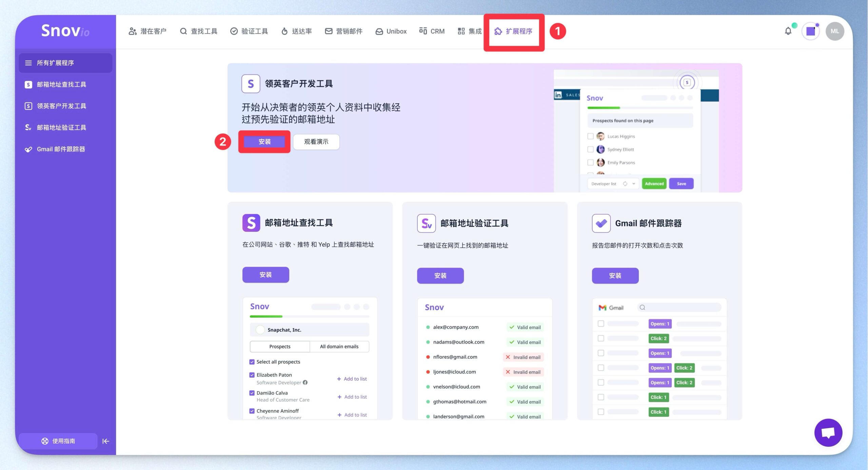Click the alex@company.com email row

(x=485, y=327)
